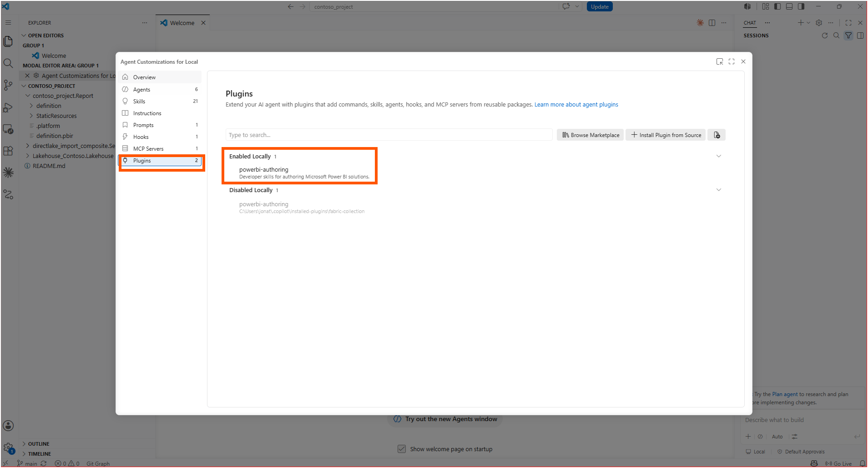Open Accounts menu in activity bar
This screenshot has width=868, height=468.
tap(8, 426)
